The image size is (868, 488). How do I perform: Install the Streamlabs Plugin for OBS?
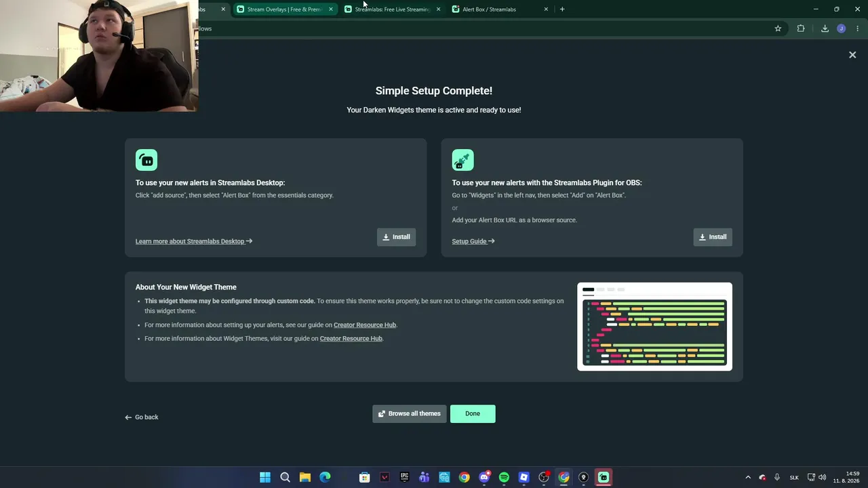click(x=713, y=237)
